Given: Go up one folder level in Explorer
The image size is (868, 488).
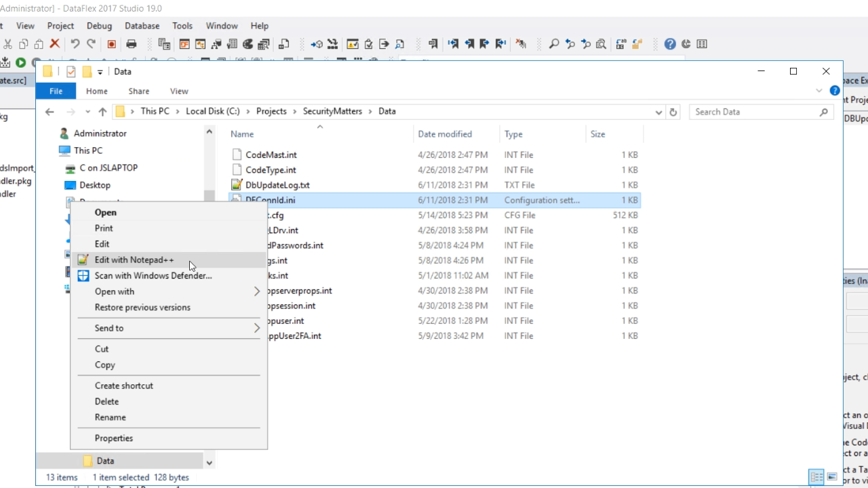Looking at the screenshot, I should click(102, 112).
